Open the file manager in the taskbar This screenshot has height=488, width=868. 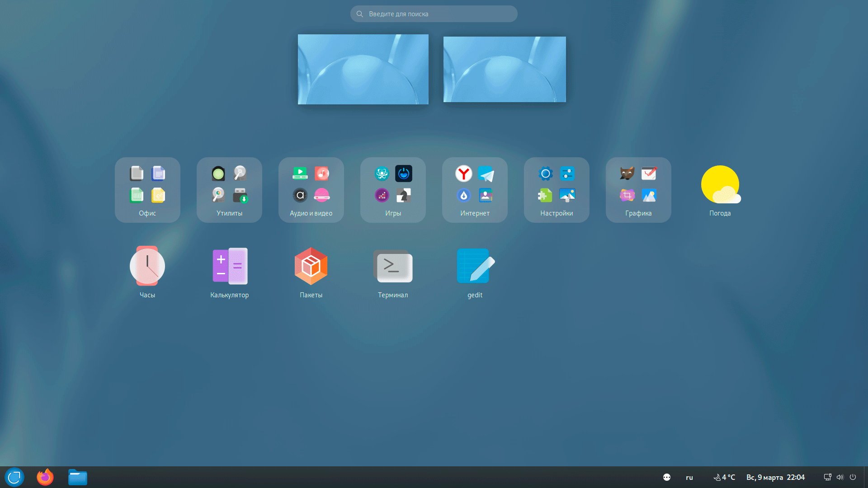[x=78, y=477]
